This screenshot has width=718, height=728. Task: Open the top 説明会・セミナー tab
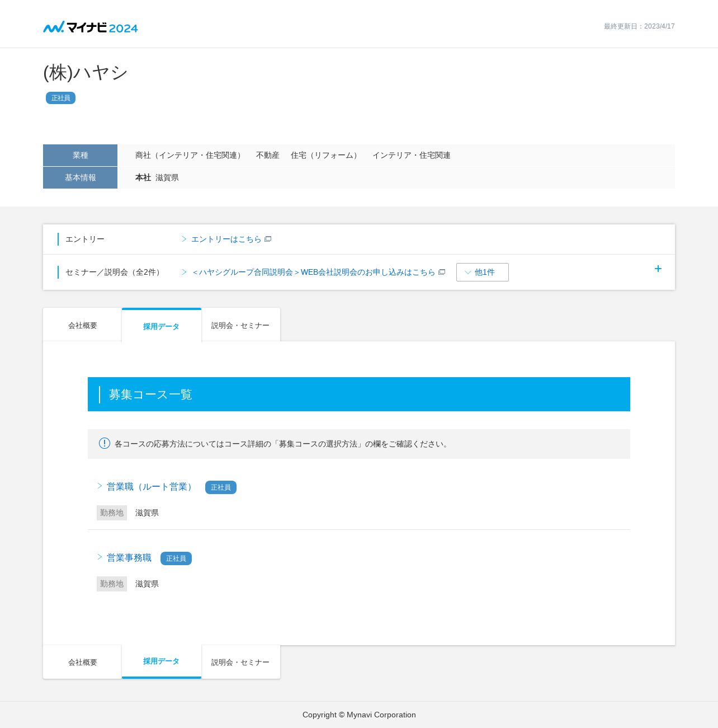tap(240, 325)
